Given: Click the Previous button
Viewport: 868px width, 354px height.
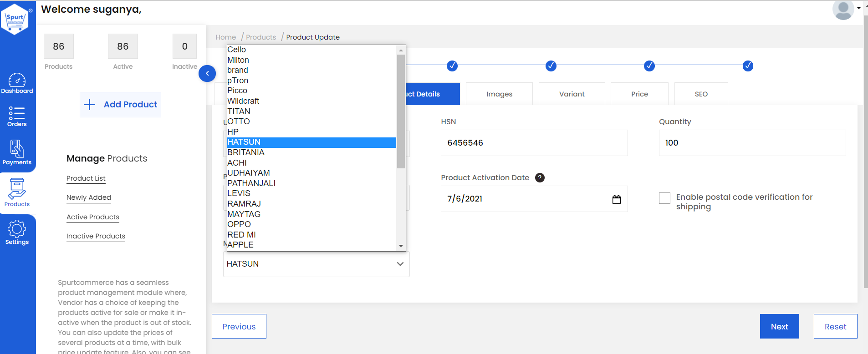Looking at the screenshot, I should pyautogui.click(x=239, y=326).
